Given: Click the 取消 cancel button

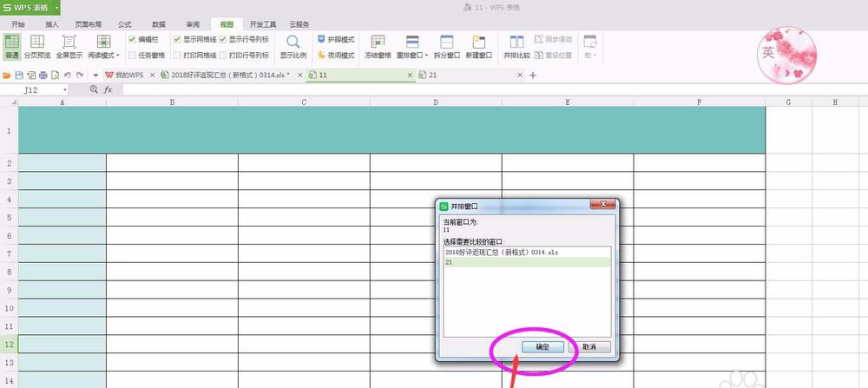Looking at the screenshot, I should [x=589, y=347].
